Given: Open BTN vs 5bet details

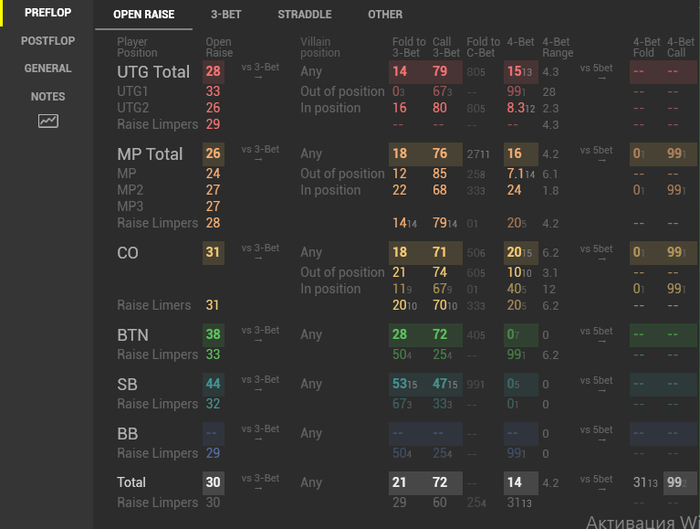Looking at the screenshot, I should click(x=596, y=334).
